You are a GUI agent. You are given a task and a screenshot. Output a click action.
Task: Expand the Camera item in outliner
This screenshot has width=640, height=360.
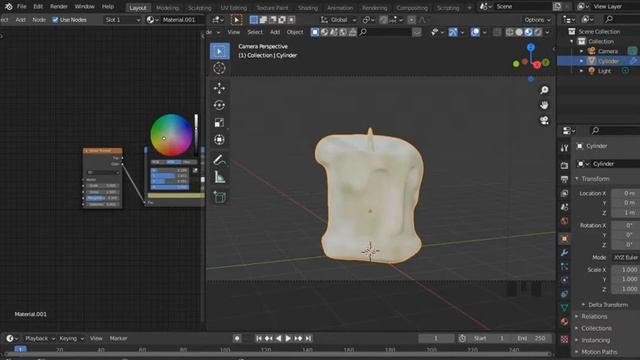tap(582, 51)
